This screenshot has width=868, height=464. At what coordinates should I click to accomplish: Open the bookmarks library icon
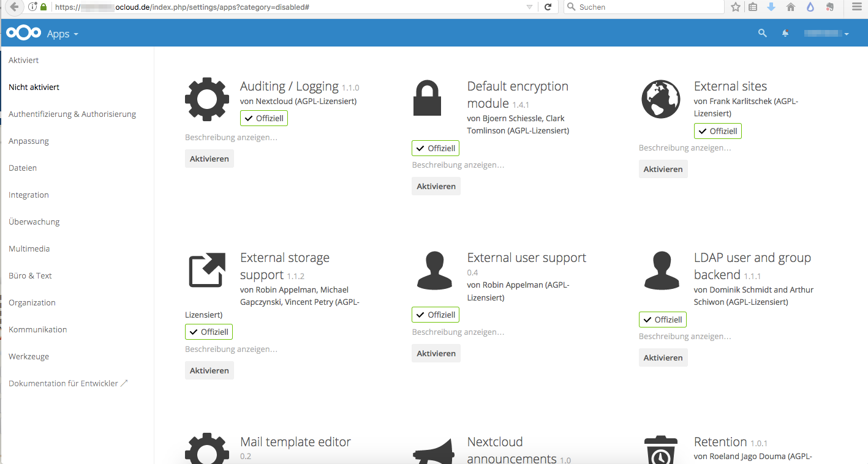tap(753, 7)
